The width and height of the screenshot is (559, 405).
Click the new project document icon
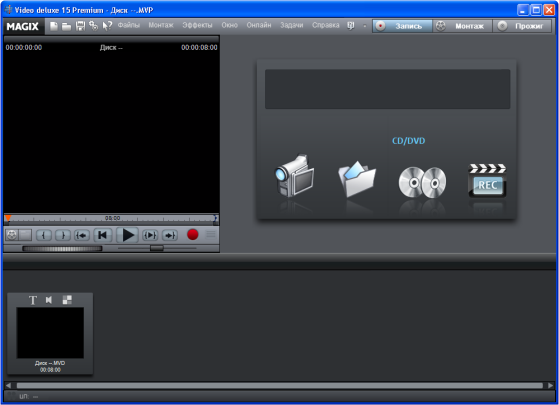tap(54, 26)
